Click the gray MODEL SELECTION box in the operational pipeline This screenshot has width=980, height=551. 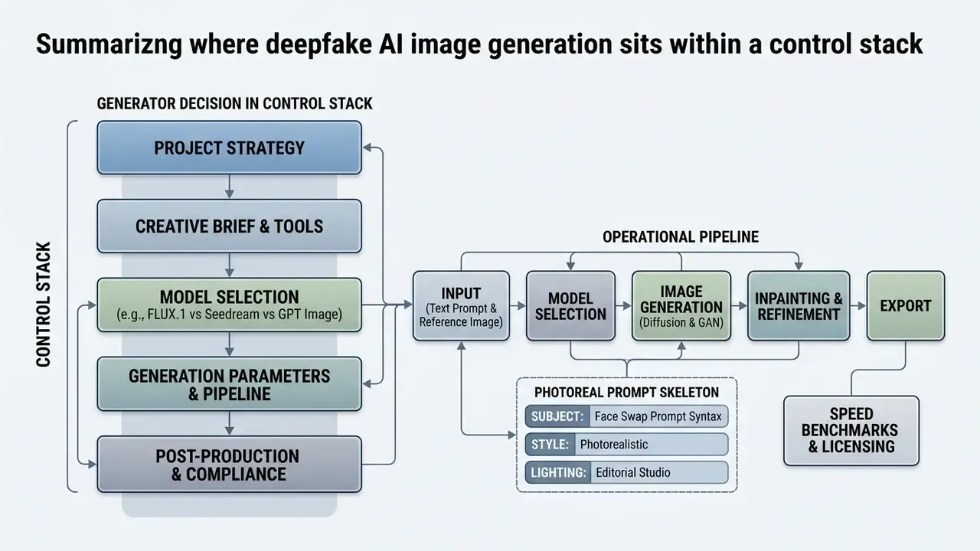pos(570,306)
